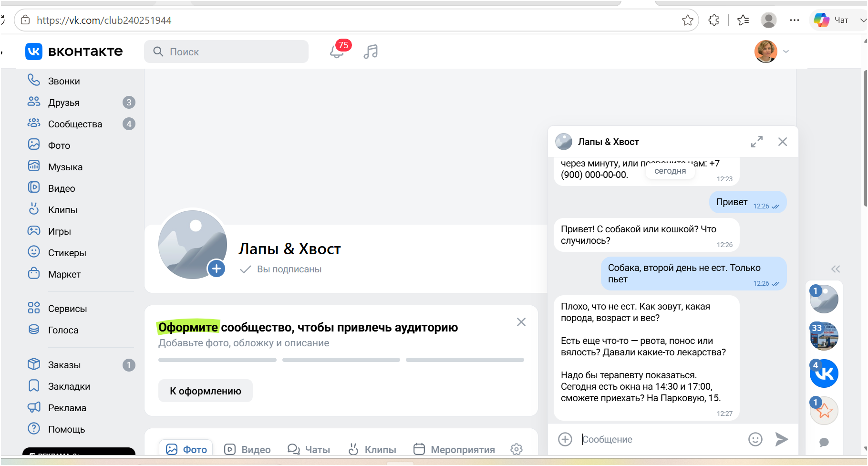Open the user profile avatar in header
Screen dimensions: 868x466
[x=765, y=52]
